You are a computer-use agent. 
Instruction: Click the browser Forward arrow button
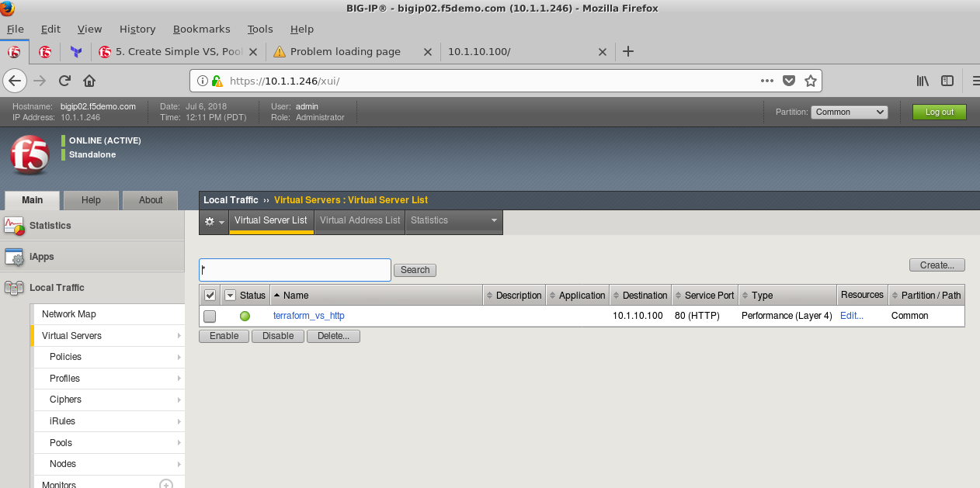(x=40, y=80)
